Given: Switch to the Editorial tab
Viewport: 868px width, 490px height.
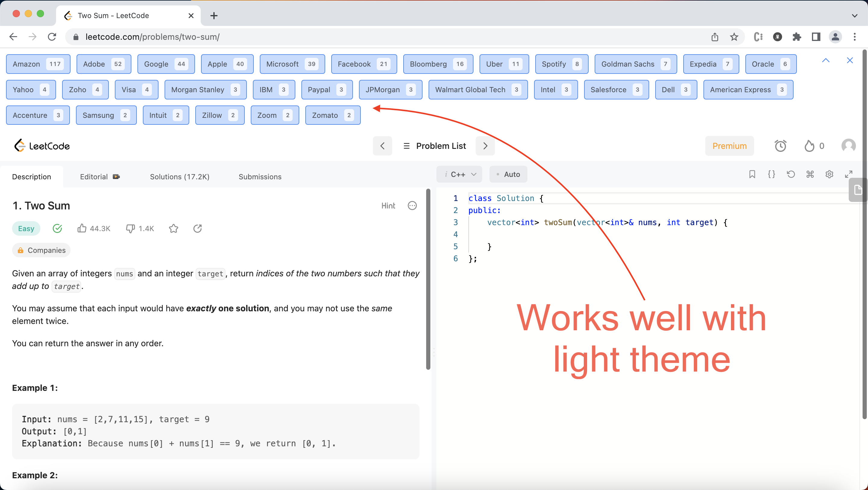Looking at the screenshot, I should point(100,177).
